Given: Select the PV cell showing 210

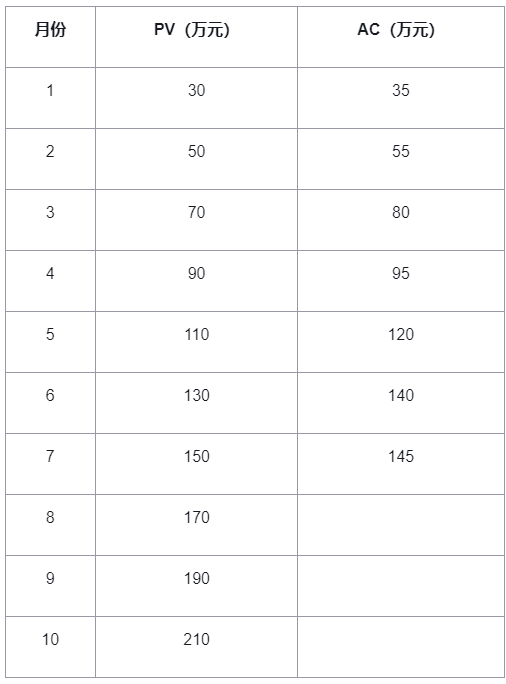Looking at the screenshot, I should 196,647.
